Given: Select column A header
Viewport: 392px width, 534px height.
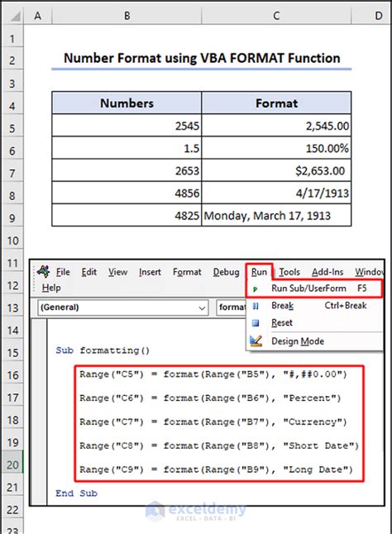Looking at the screenshot, I should (38, 16).
